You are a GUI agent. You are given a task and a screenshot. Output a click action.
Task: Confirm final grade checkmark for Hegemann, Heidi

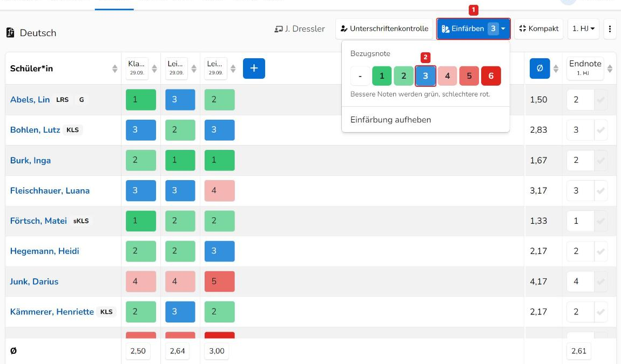click(600, 251)
